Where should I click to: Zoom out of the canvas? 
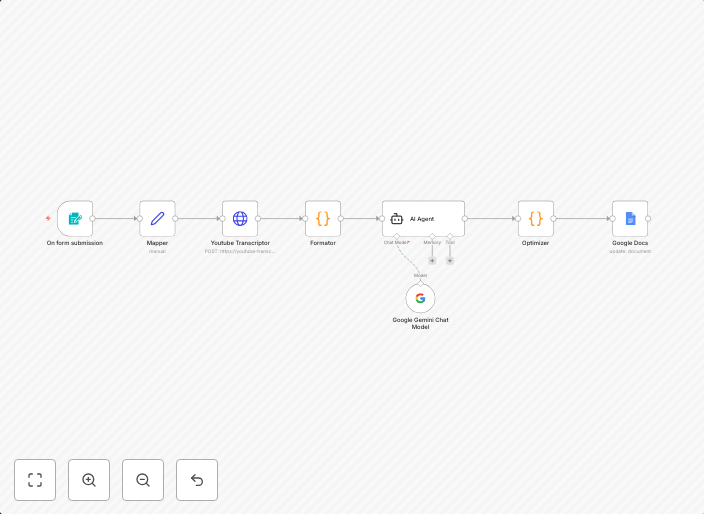pos(143,480)
